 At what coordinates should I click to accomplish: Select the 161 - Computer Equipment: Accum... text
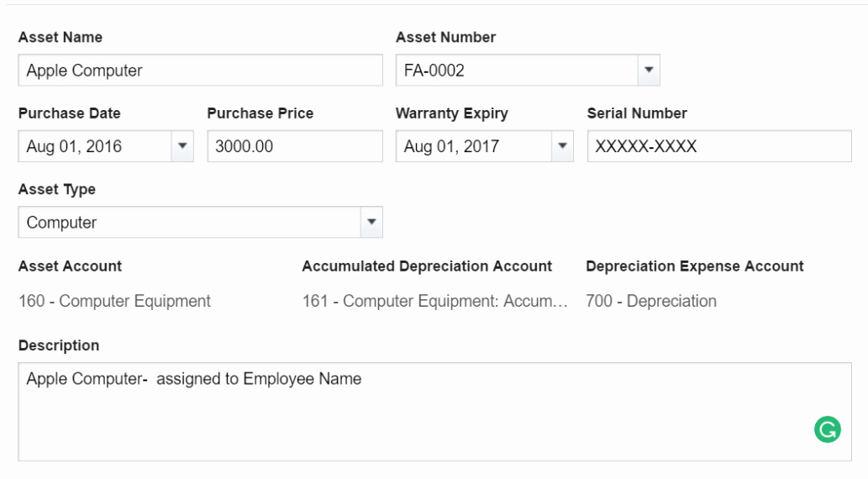435,301
